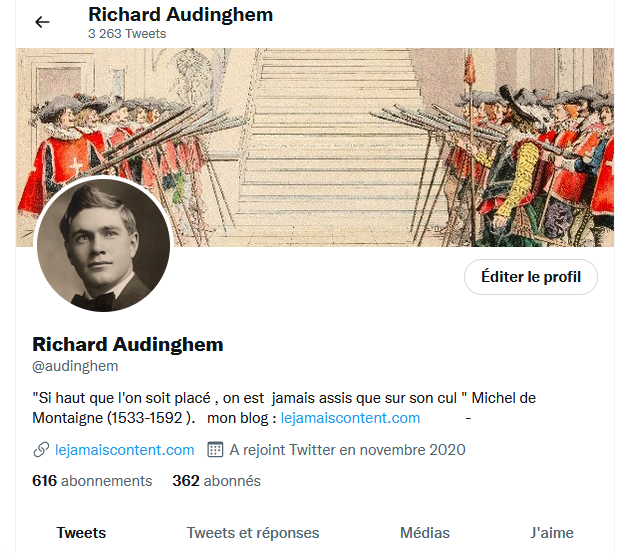The image size is (617, 554).
Task: Click the 3 263 Tweets count
Action: click(x=127, y=34)
